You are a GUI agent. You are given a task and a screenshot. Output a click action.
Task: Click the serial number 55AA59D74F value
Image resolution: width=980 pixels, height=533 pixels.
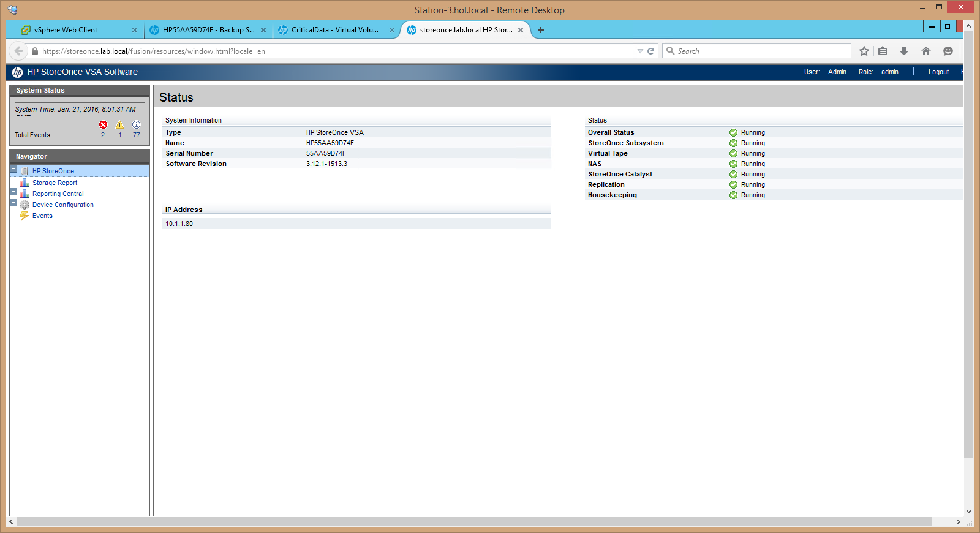326,153
